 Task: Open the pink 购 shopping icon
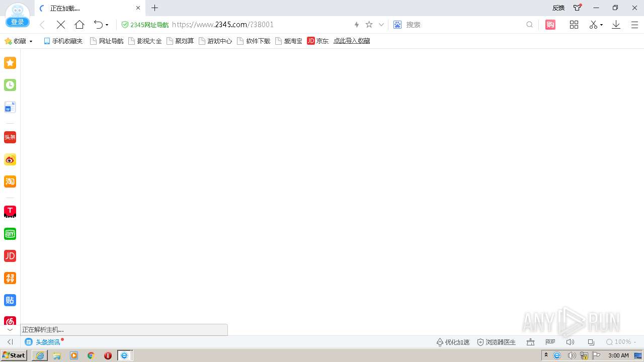pos(550,25)
